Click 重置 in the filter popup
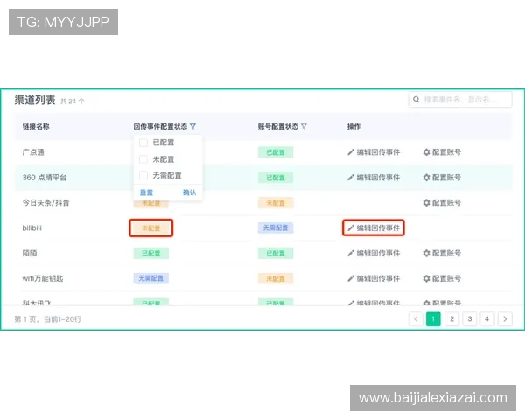Viewport: 525px width, 420px height. click(x=146, y=192)
